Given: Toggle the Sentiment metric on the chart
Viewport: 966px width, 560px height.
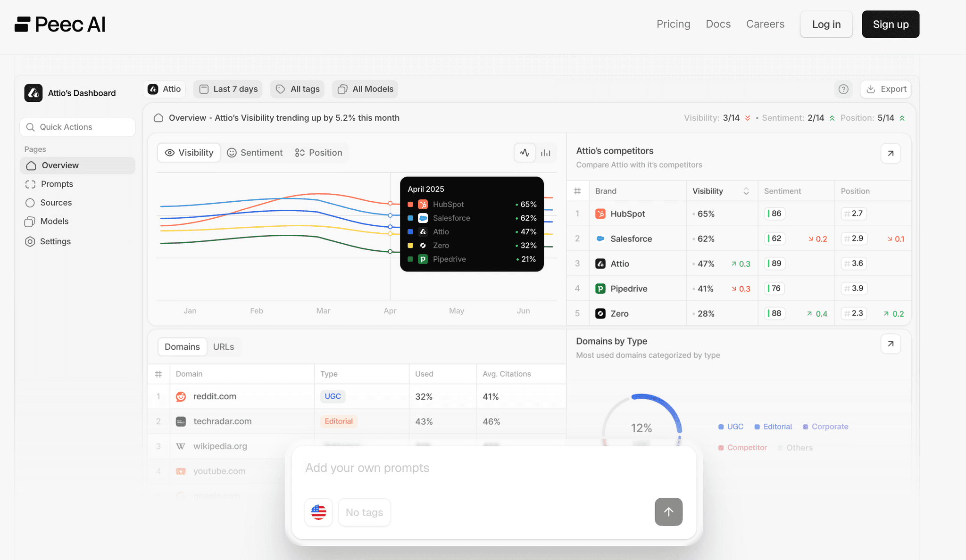Looking at the screenshot, I should point(255,152).
